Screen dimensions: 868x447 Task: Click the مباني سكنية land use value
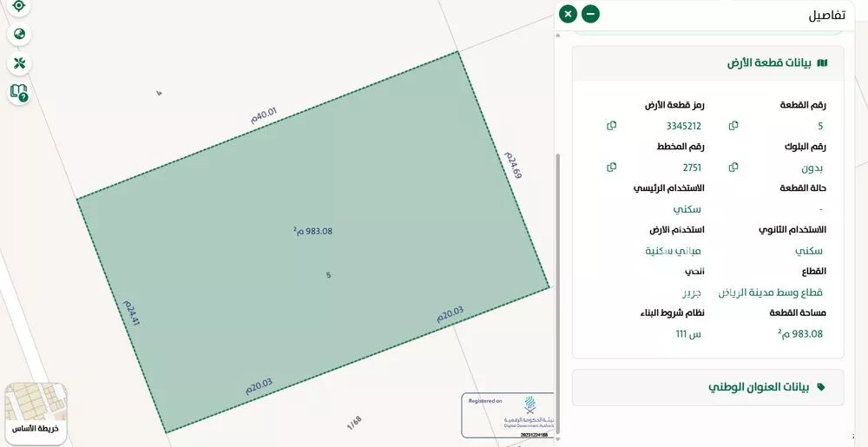point(673,251)
